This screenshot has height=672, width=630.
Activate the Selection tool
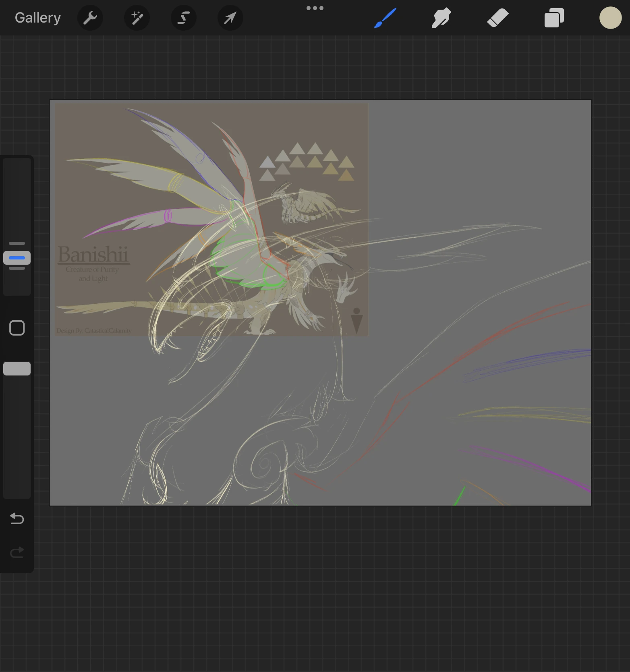[x=184, y=18]
